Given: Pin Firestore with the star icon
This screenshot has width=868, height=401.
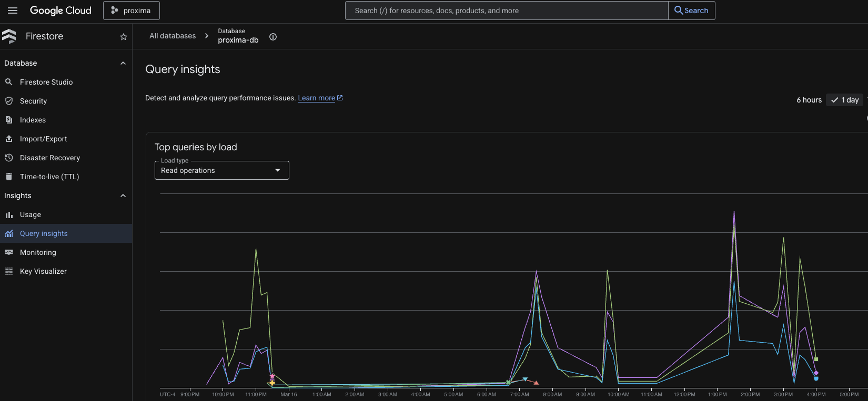Looking at the screenshot, I should (124, 37).
